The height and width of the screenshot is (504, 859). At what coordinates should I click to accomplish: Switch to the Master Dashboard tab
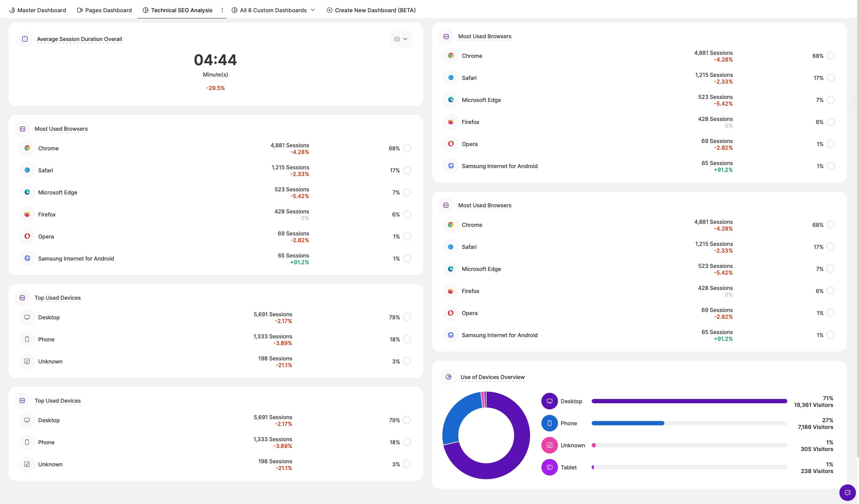click(x=37, y=10)
